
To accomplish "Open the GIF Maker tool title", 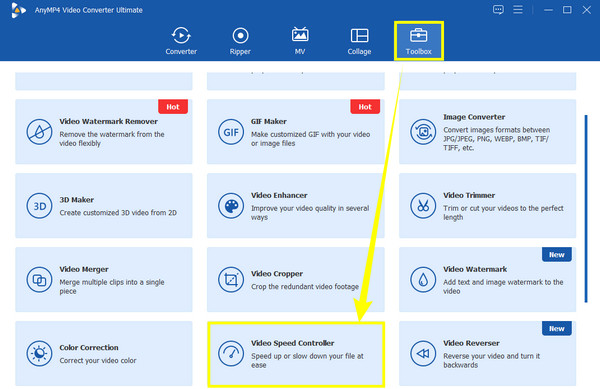I will click(x=269, y=121).
